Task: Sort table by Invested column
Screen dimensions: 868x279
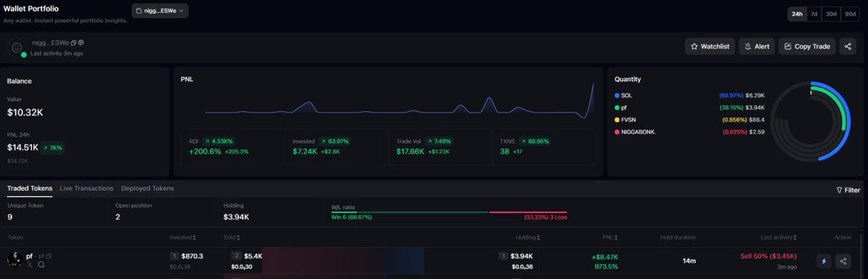Action: tap(182, 238)
